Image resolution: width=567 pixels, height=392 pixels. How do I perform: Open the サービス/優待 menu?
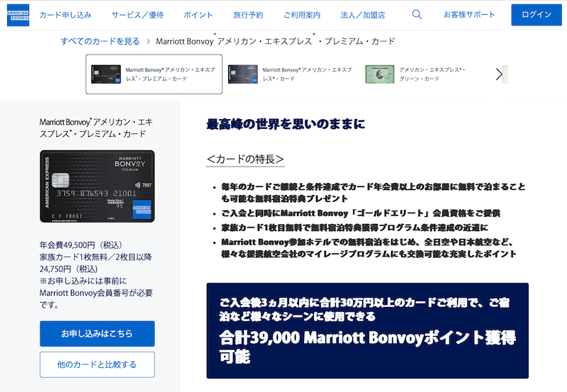click(x=137, y=15)
